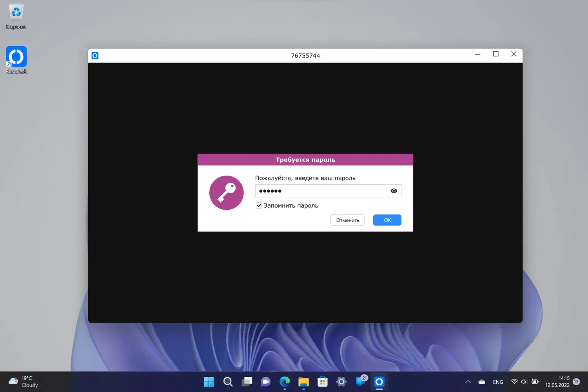Cancel with the Отменить button

point(348,220)
